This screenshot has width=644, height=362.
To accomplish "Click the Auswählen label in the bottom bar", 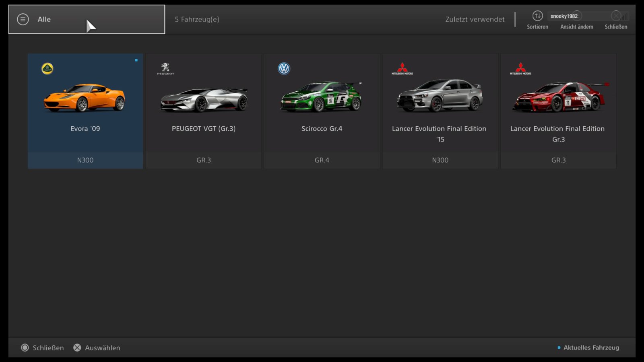I will 103,348.
